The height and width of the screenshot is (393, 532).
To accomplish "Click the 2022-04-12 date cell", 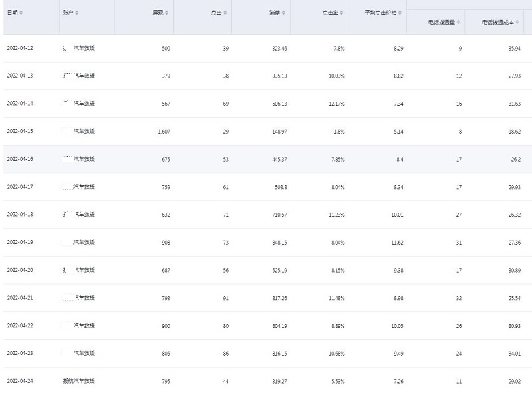I will click(19, 49).
